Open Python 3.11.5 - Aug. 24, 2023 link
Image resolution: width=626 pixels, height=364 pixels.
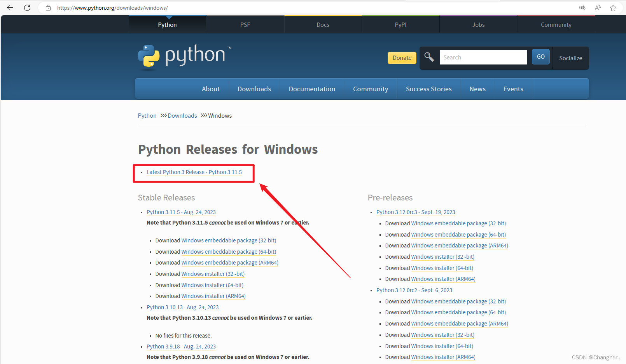click(x=181, y=212)
